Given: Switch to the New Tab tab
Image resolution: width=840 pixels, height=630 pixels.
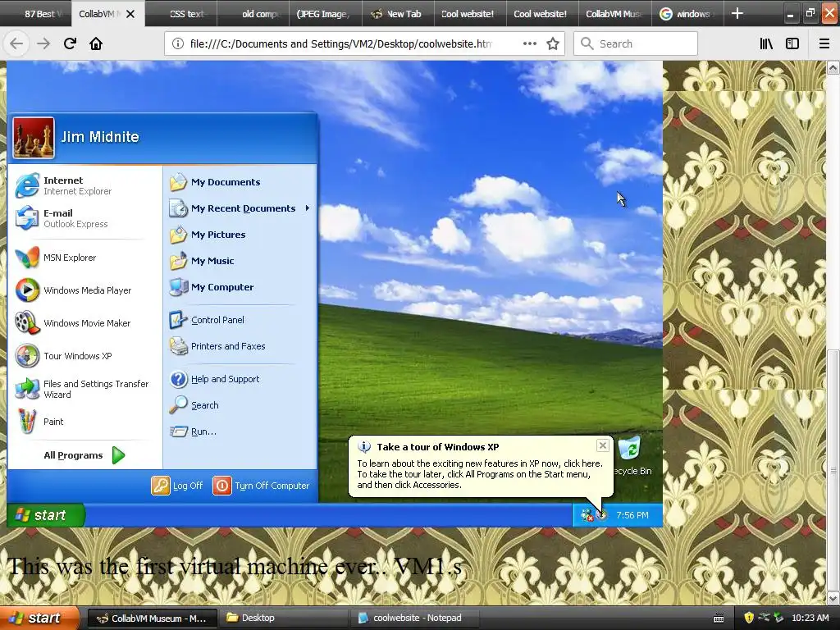Looking at the screenshot, I should [398, 14].
